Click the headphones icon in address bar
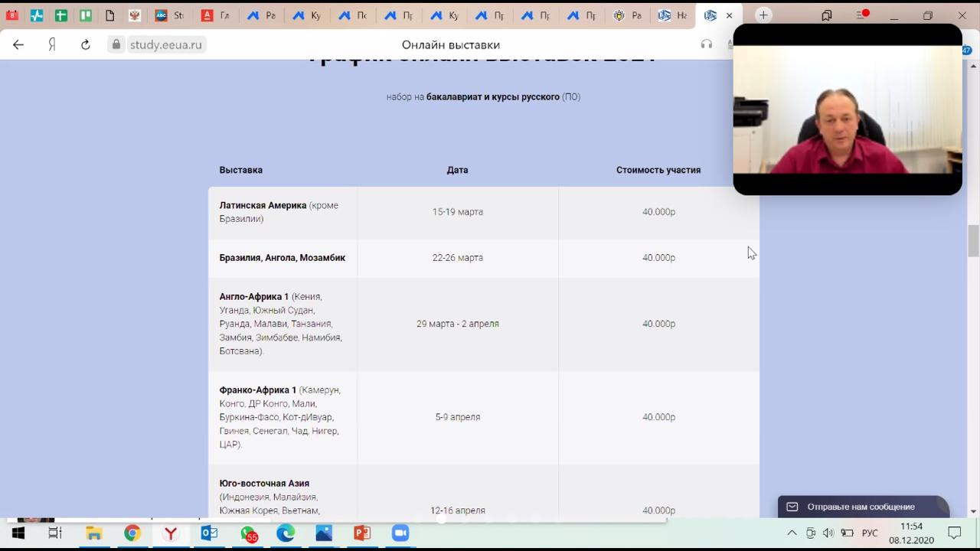 coord(706,44)
